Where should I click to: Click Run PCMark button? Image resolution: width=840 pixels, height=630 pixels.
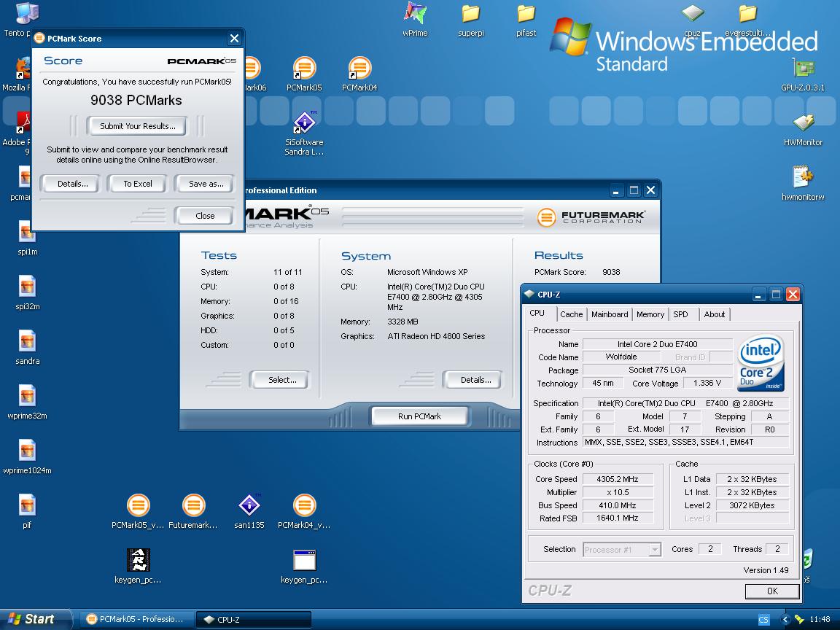[419, 416]
